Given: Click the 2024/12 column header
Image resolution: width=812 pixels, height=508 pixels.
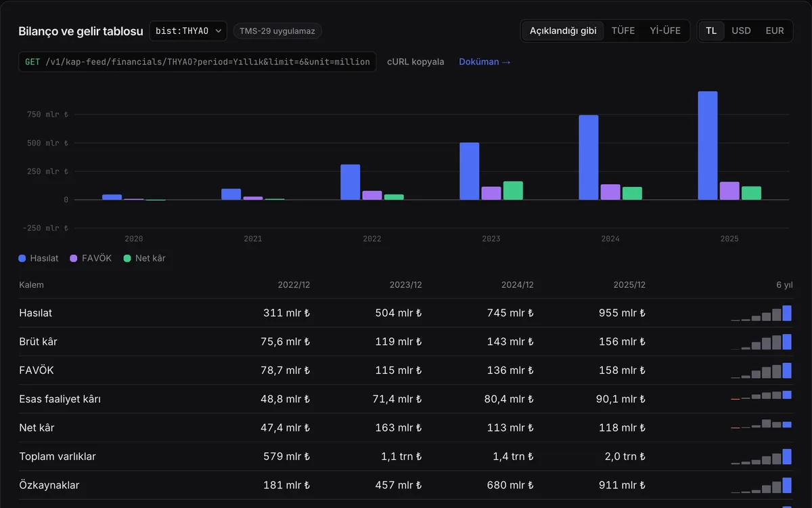Looking at the screenshot, I should [x=518, y=284].
